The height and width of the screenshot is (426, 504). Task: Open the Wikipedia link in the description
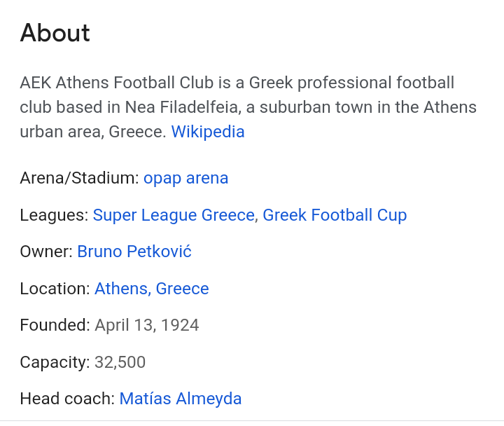point(208,132)
